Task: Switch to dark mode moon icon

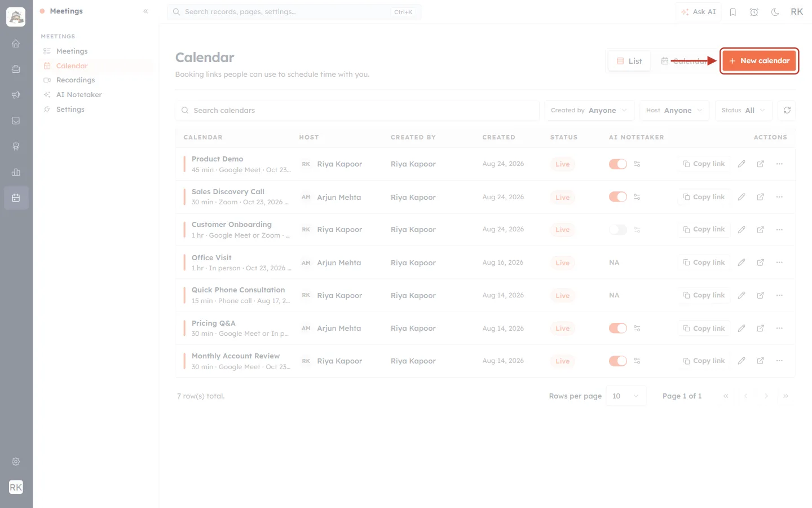Action: click(775, 12)
